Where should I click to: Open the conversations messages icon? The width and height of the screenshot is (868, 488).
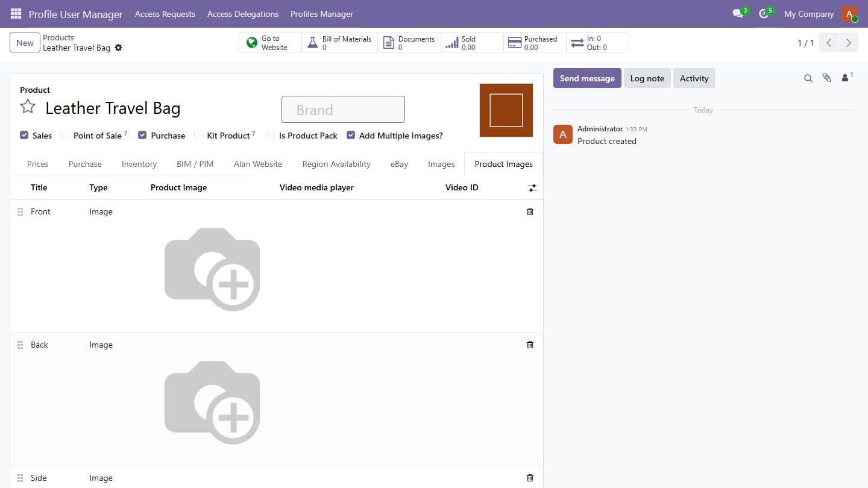coord(738,13)
